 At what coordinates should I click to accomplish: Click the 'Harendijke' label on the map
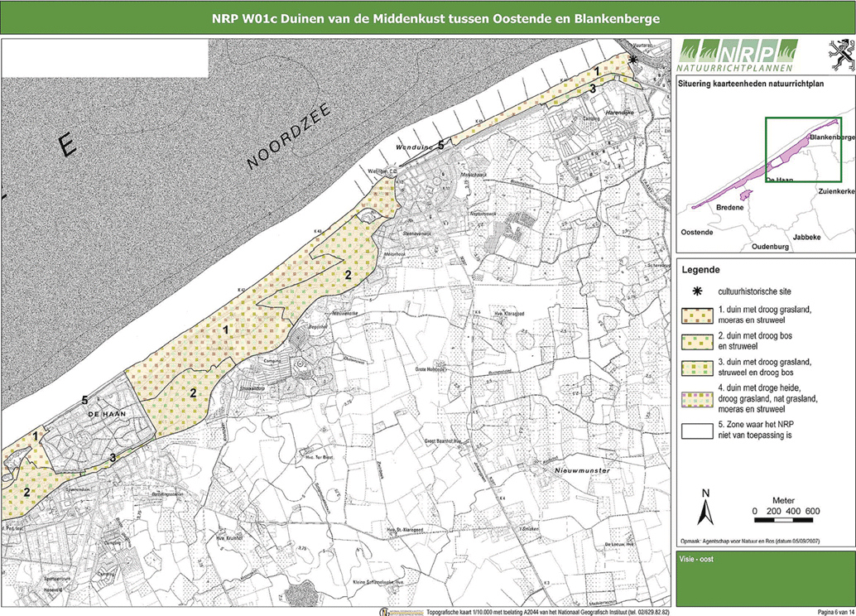[618, 113]
